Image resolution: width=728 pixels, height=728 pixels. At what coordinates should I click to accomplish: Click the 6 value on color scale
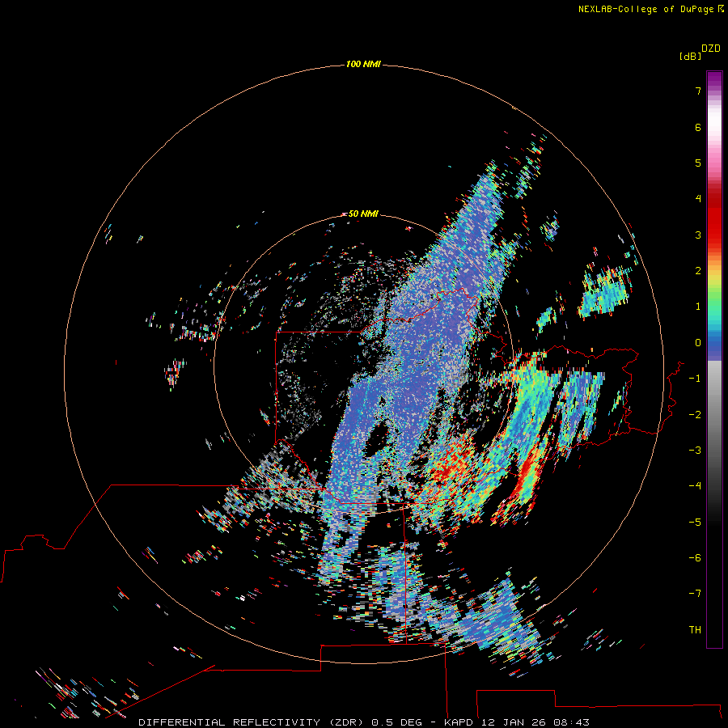pyautogui.click(x=698, y=127)
